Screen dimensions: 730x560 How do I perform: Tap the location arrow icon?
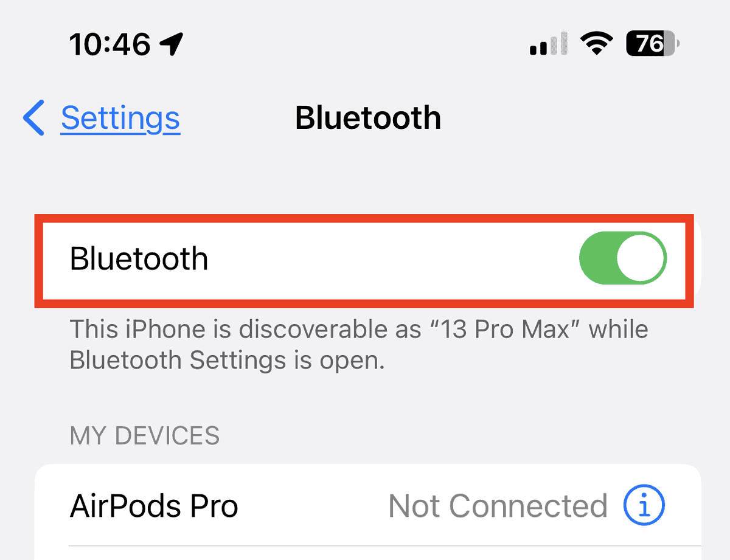pyautogui.click(x=172, y=44)
